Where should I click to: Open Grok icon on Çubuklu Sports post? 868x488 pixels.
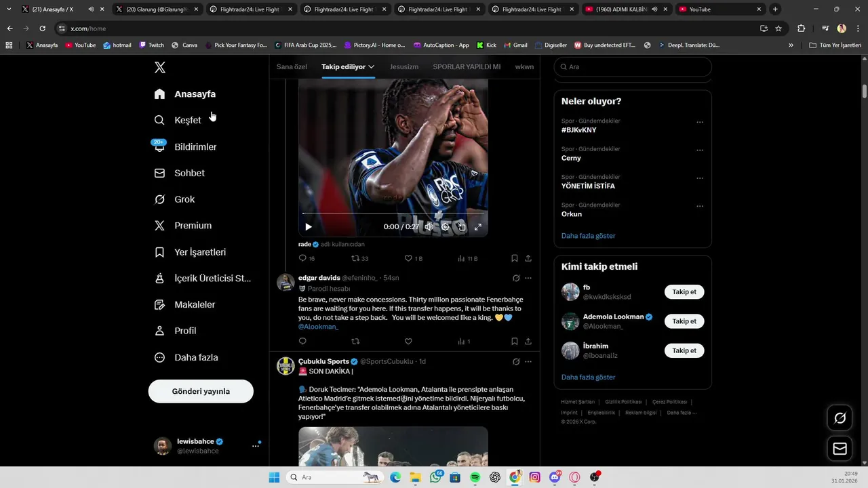pos(516,362)
